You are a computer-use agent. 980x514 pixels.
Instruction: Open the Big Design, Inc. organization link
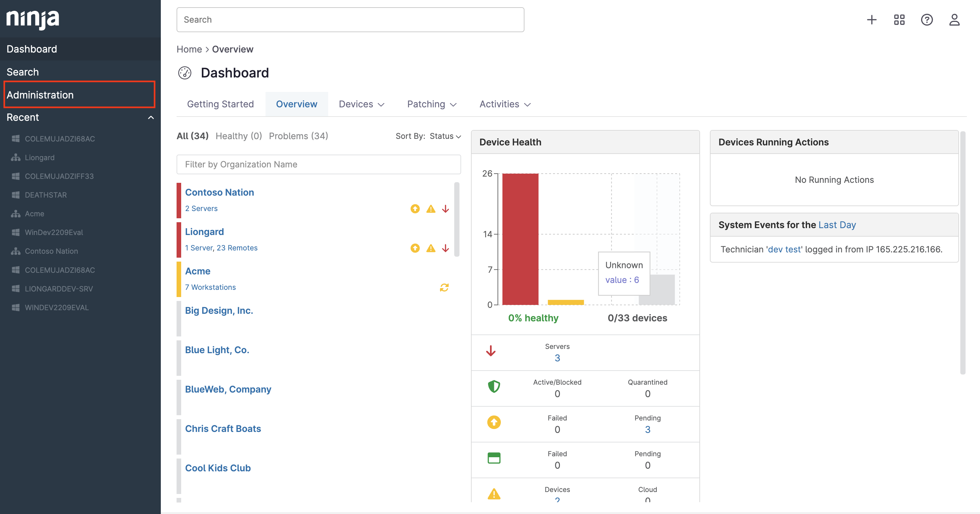[x=219, y=311]
